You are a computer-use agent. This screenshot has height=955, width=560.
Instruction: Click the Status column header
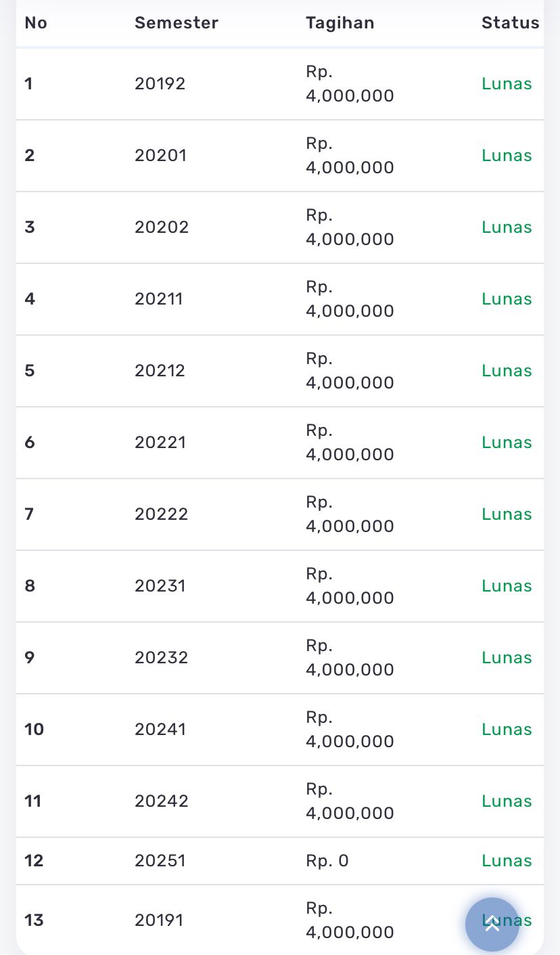[510, 23]
